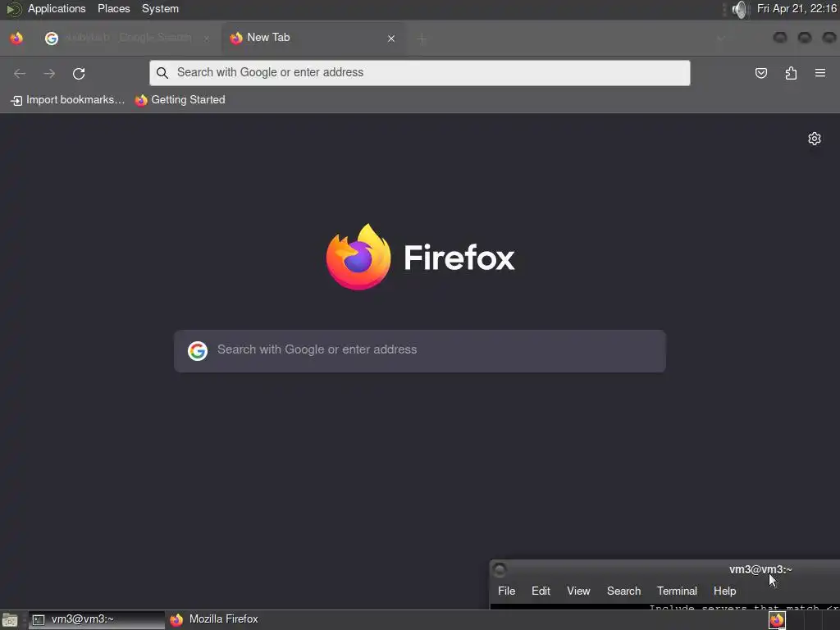Go forward with the forward arrow
The width and height of the screenshot is (840, 630).
pos(49,73)
